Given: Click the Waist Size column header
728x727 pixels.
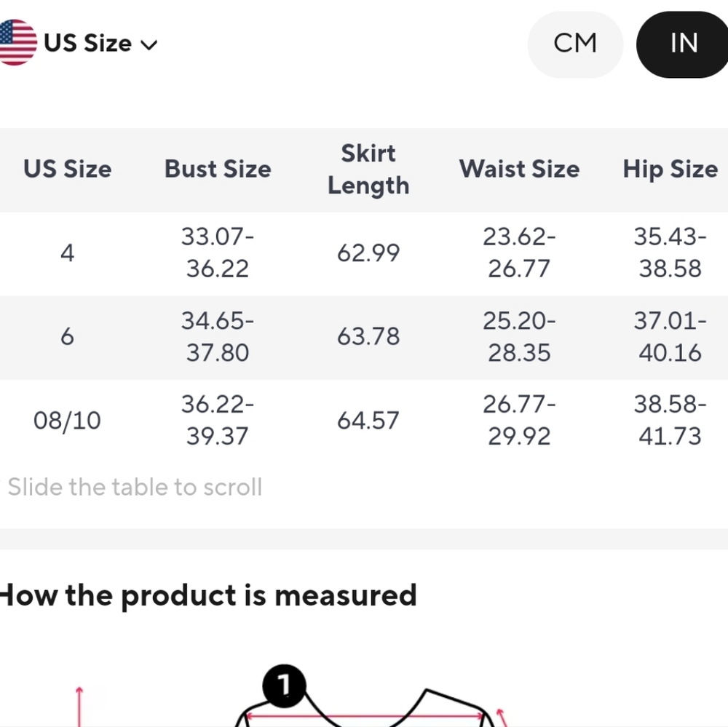Looking at the screenshot, I should point(519,169).
